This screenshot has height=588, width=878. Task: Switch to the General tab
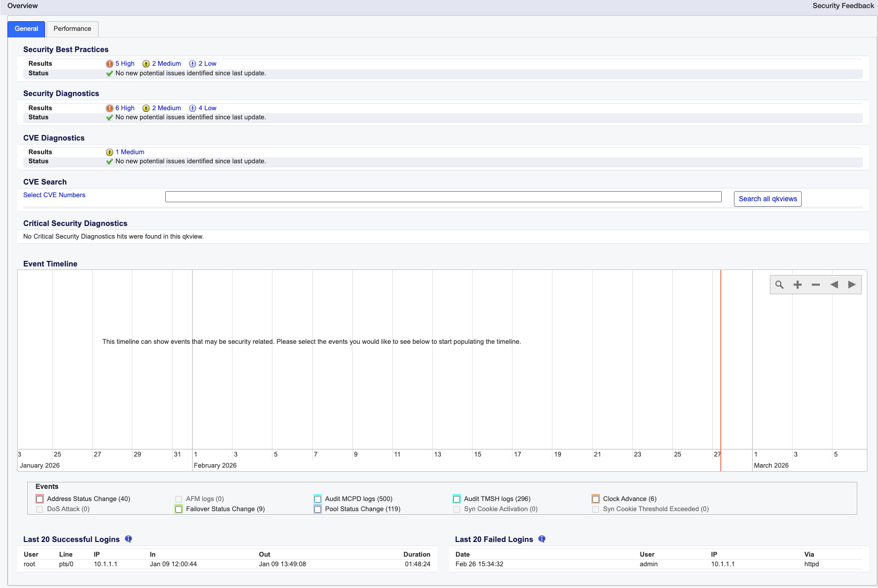(x=26, y=29)
